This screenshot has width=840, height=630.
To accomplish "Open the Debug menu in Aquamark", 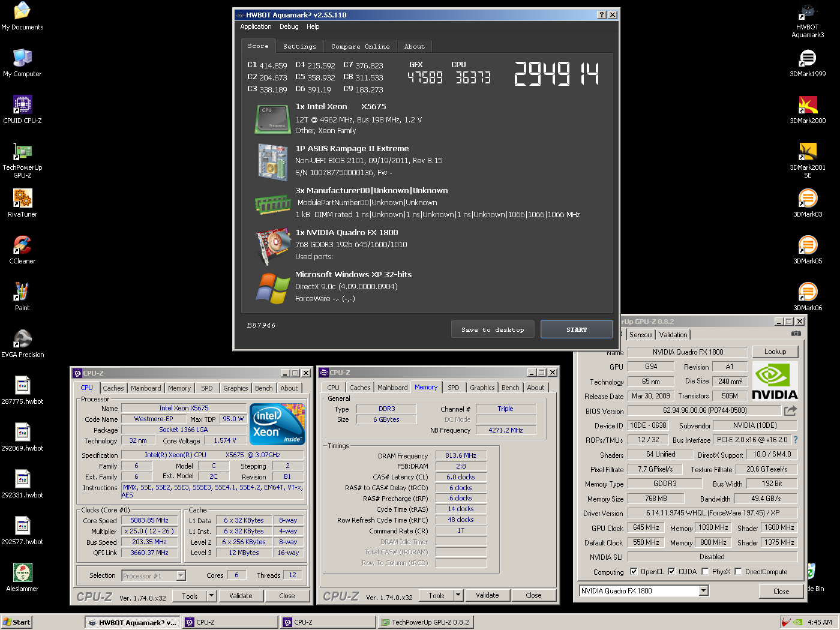I will click(x=289, y=26).
